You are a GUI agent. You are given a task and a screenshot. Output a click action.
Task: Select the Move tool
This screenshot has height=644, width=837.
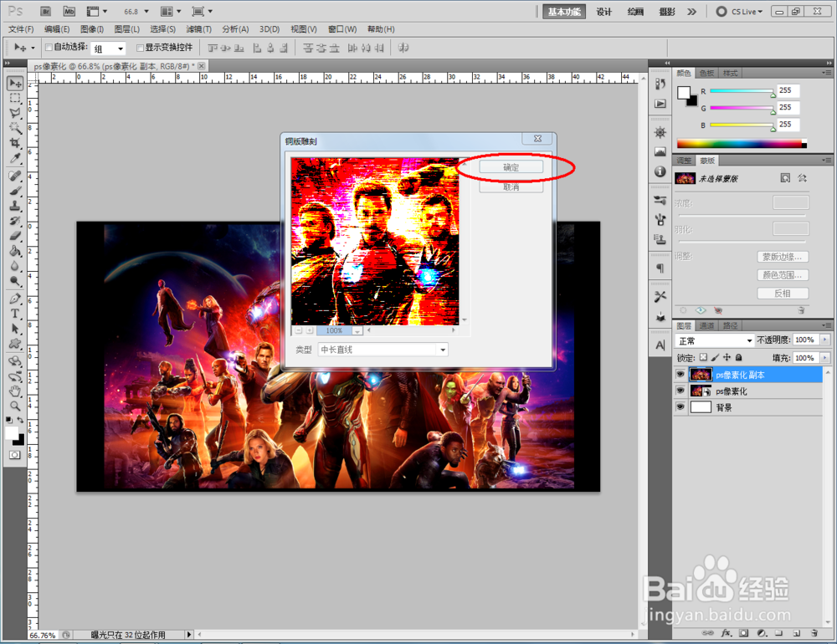tap(15, 83)
